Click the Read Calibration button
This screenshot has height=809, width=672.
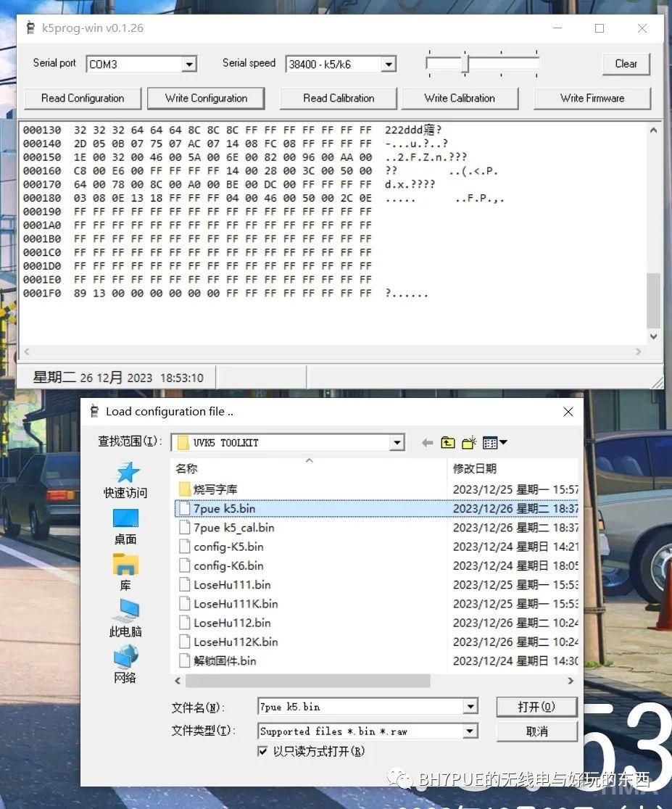click(339, 98)
